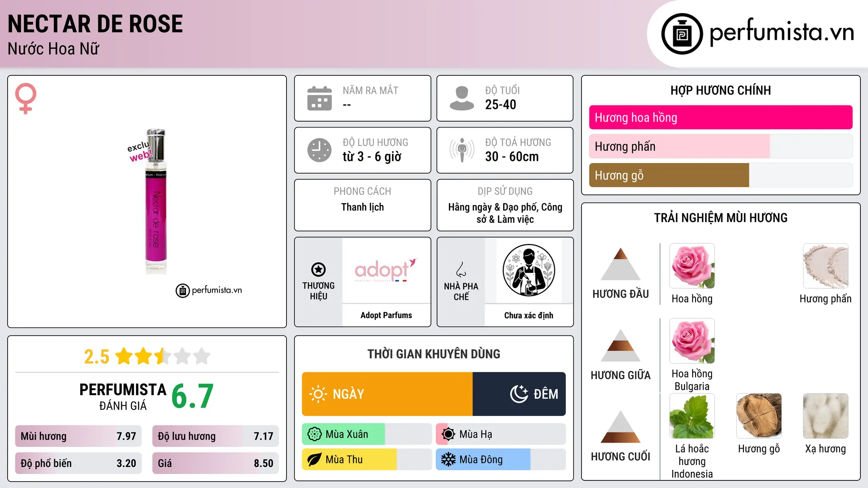
Task: Open the Hoa hồng top note image
Action: pyautogui.click(x=692, y=266)
